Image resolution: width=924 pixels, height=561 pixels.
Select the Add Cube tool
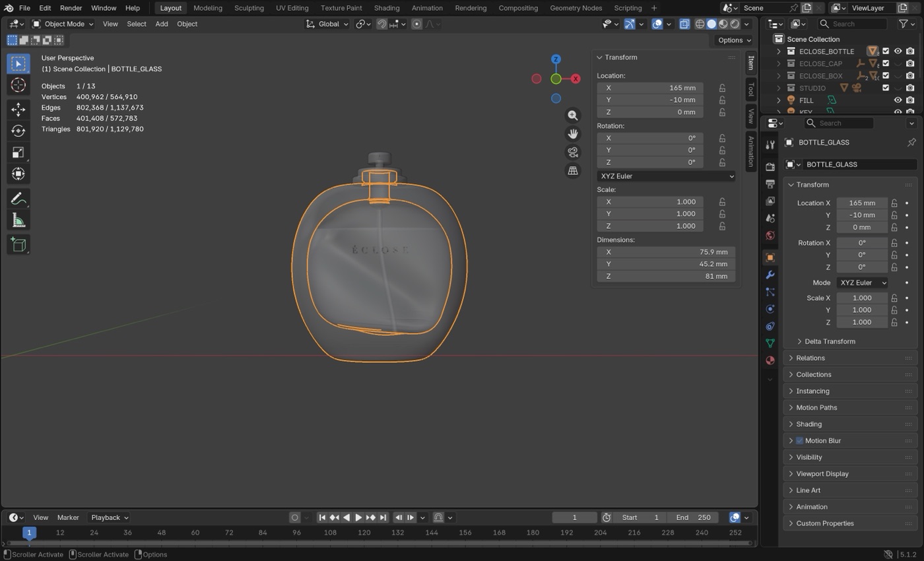[18, 245]
